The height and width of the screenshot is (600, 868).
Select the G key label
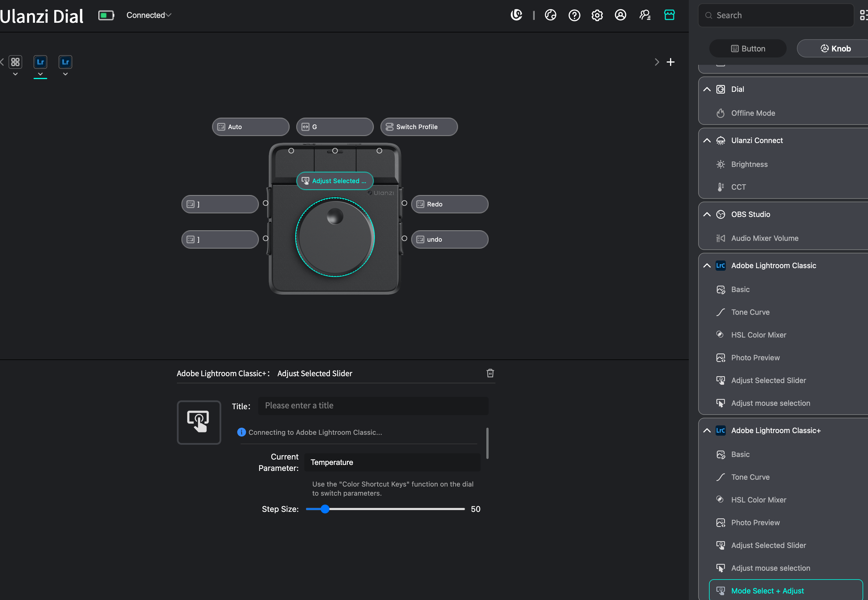(x=335, y=127)
